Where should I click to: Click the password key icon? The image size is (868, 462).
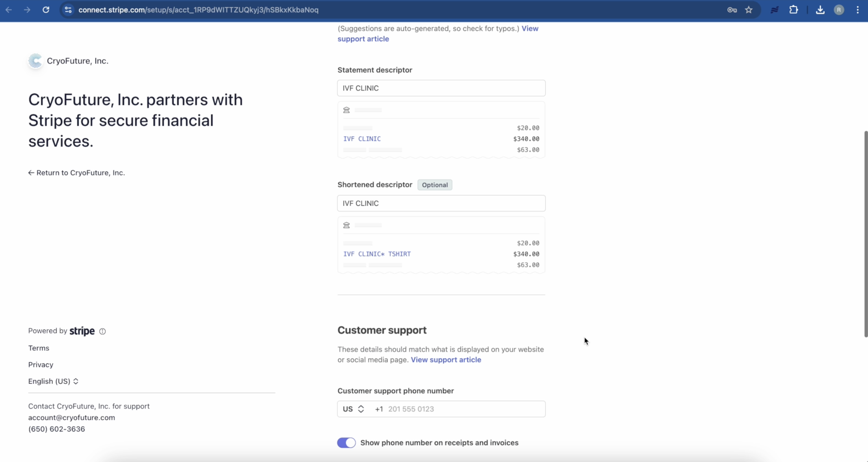tap(732, 10)
